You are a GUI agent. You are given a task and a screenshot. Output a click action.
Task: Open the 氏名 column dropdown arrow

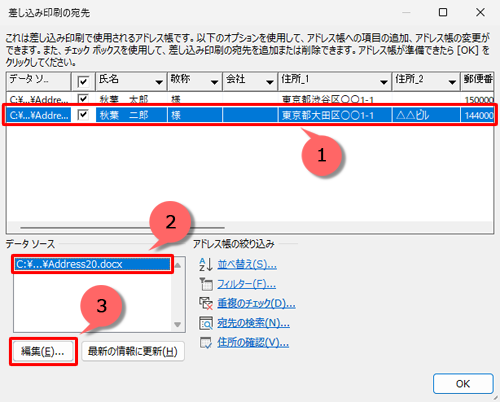[159, 82]
